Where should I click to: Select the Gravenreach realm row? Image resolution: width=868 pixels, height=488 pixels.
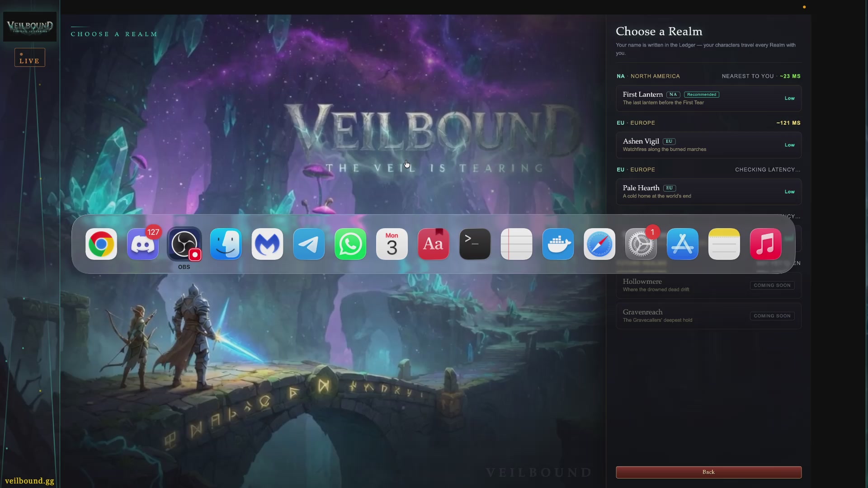(708, 316)
